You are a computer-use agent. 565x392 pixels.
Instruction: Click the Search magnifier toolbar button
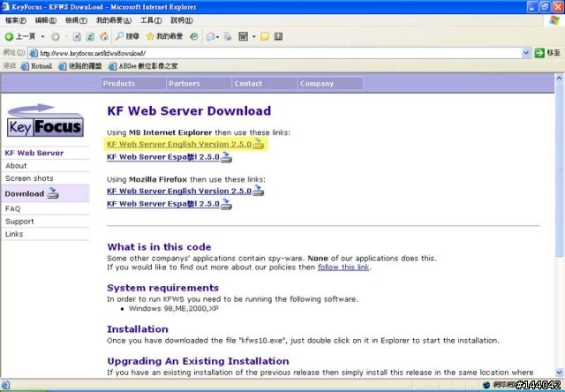[x=127, y=36]
